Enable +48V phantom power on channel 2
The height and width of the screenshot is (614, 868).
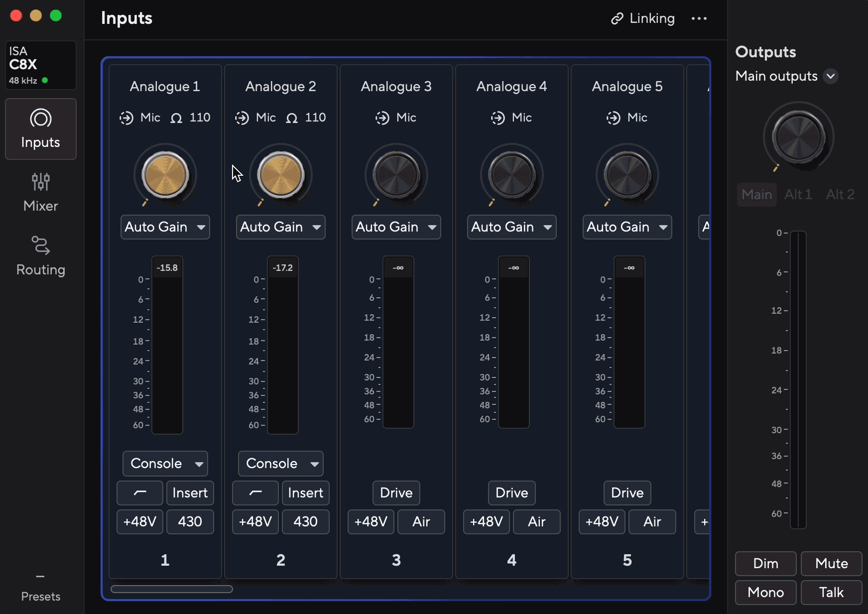[x=255, y=522]
